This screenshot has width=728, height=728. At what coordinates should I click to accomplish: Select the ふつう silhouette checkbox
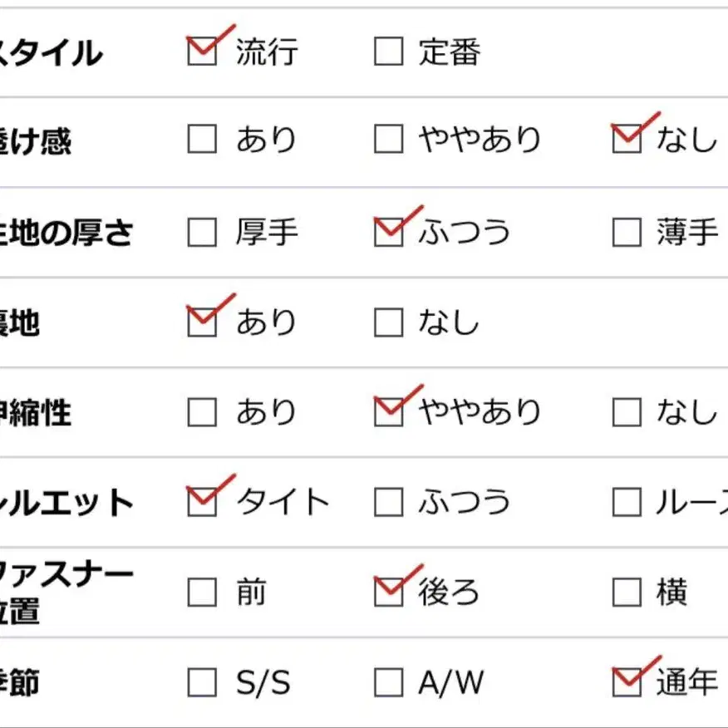coord(388,502)
